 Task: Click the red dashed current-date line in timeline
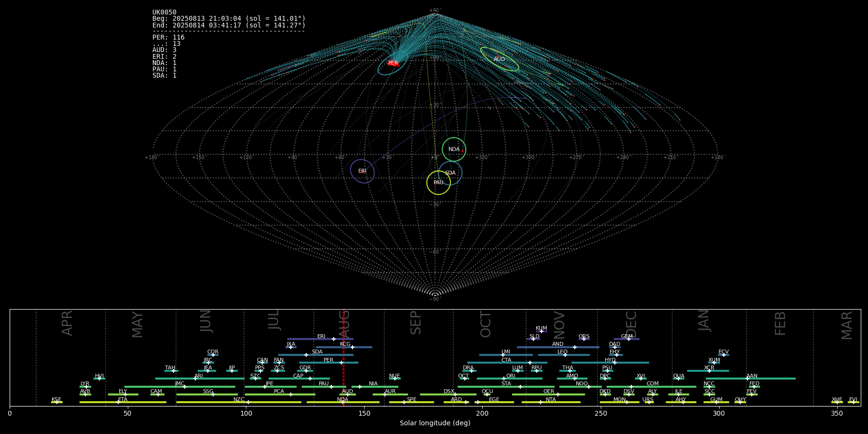343,357
